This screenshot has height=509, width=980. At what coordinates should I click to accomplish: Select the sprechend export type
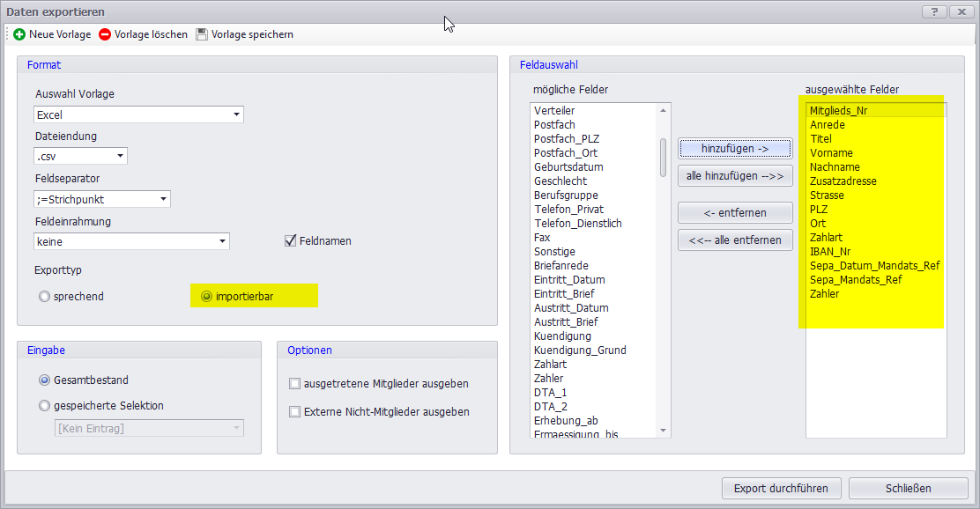(44, 297)
